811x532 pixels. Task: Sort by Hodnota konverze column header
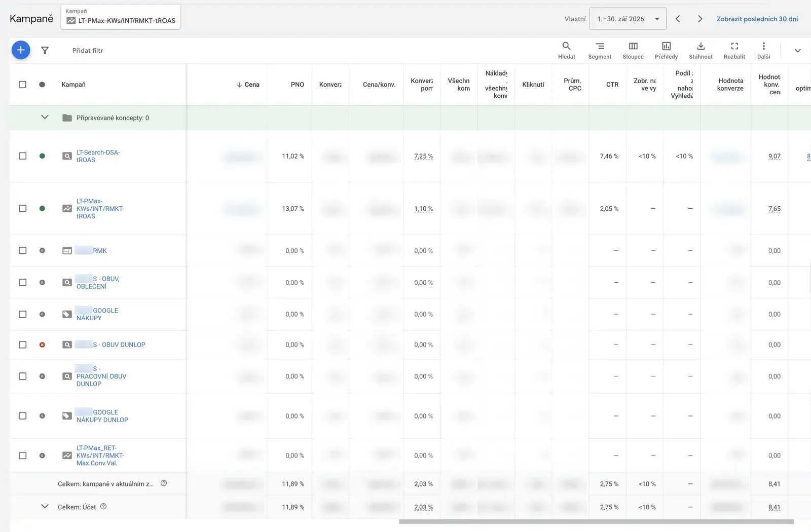click(x=730, y=85)
